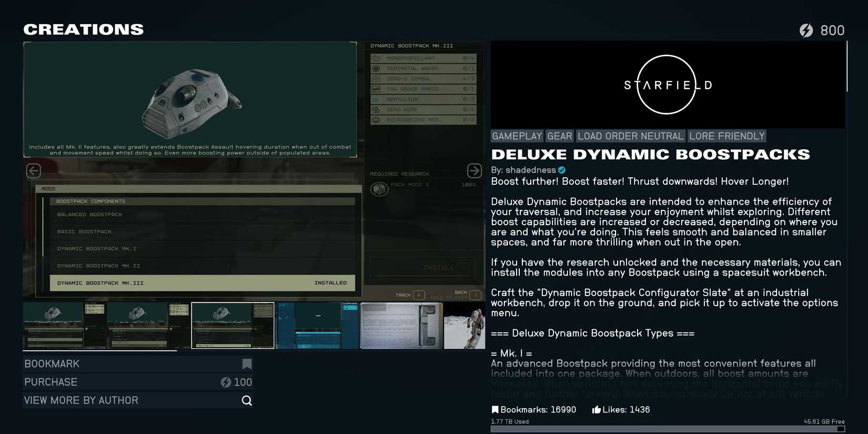The width and height of the screenshot is (868, 434).
Task: Click the magnifier icon beside View More
Action: pyautogui.click(x=247, y=401)
